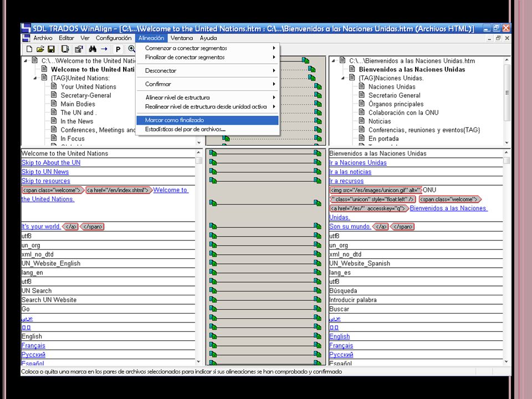Click the binoculars Find icon

(93, 49)
